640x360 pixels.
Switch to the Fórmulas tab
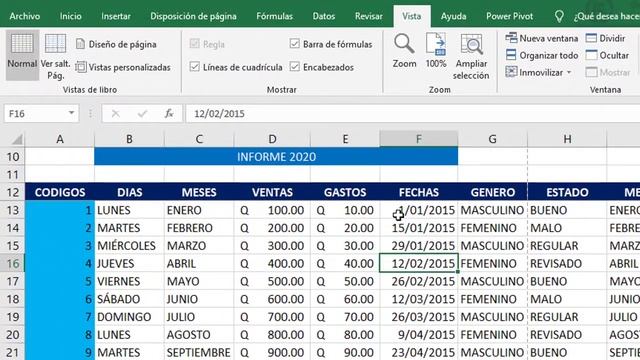(x=274, y=16)
